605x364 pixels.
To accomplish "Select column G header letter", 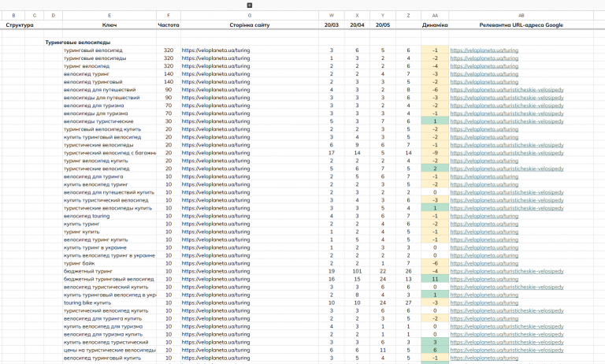I will pos(250,16).
